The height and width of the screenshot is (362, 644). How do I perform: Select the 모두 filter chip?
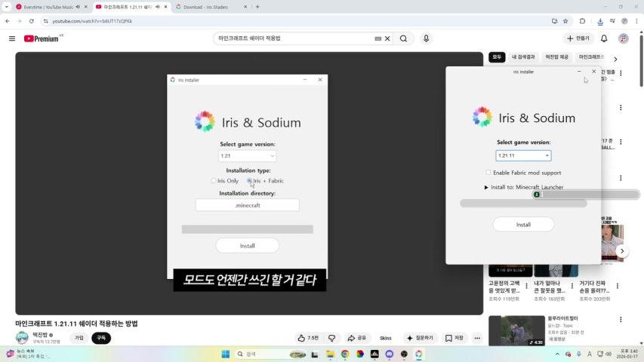[x=497, y=57]
